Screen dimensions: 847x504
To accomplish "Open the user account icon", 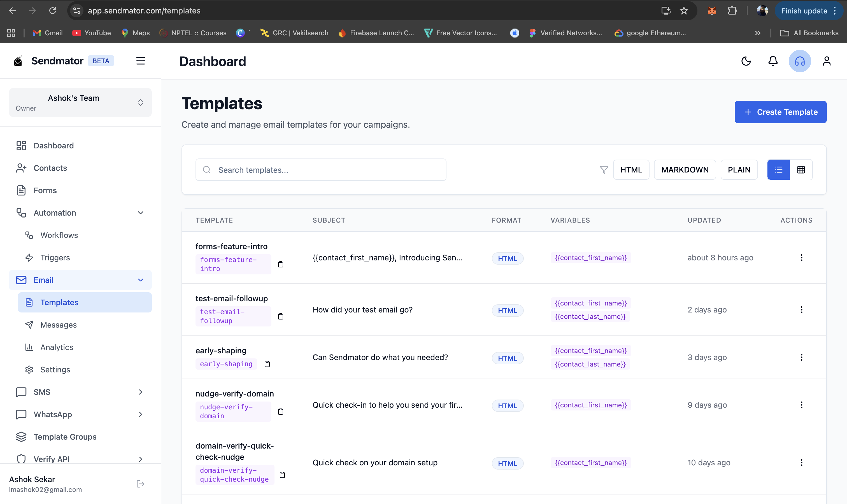I will [827, 61].
